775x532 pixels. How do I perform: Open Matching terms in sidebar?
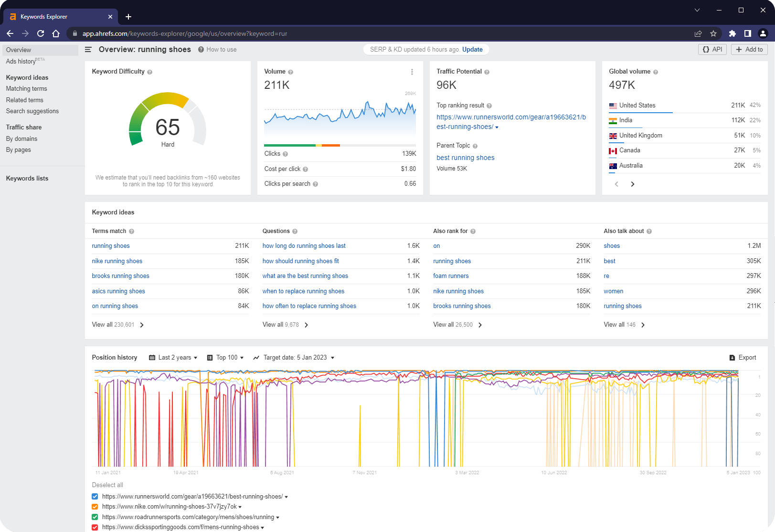coord(27,89)
